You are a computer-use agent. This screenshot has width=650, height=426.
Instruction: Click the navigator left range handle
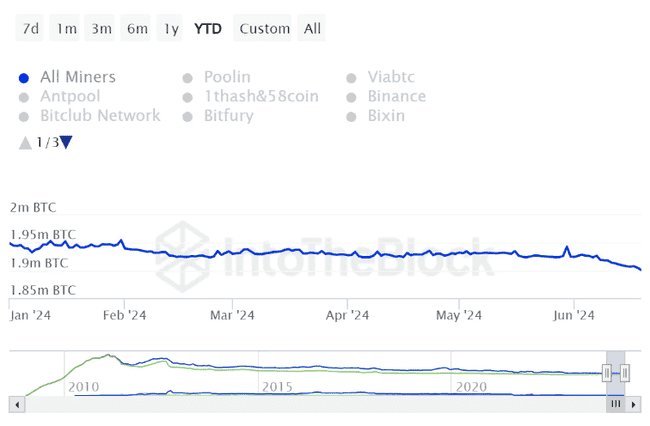tap(608, 372)
